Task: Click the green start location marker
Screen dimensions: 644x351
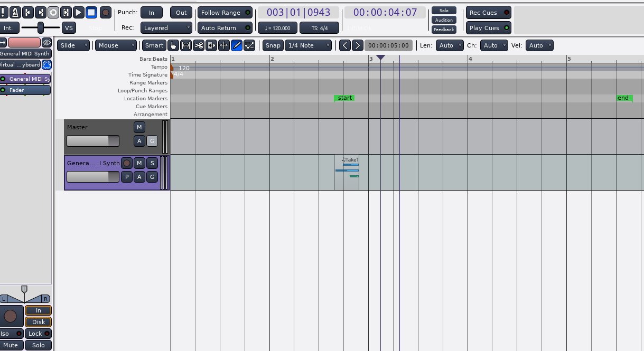Action: tap(344, 98)
